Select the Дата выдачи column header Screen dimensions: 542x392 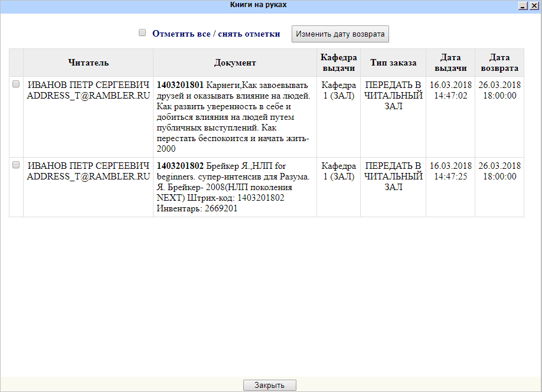click(450, 62)
